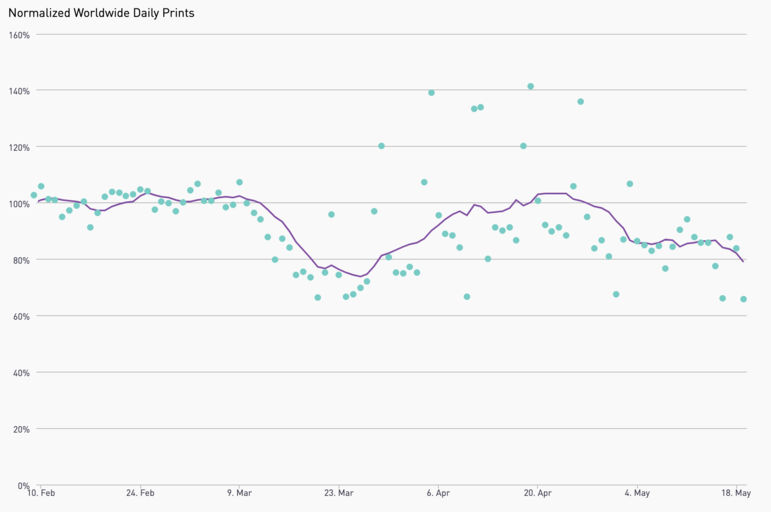771x512 pixels.
Task: Click the 18. May date label
Action: [736, 493]
